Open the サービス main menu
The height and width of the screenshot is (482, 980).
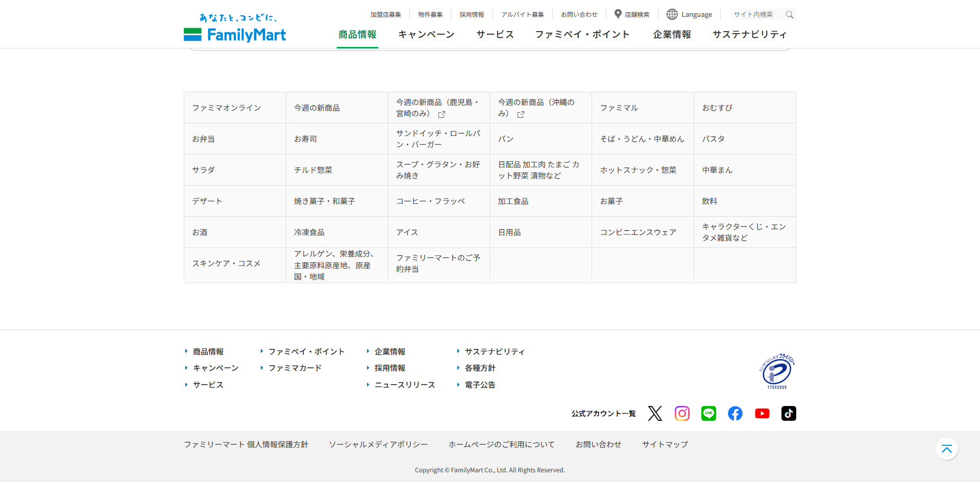pos(495,34)
